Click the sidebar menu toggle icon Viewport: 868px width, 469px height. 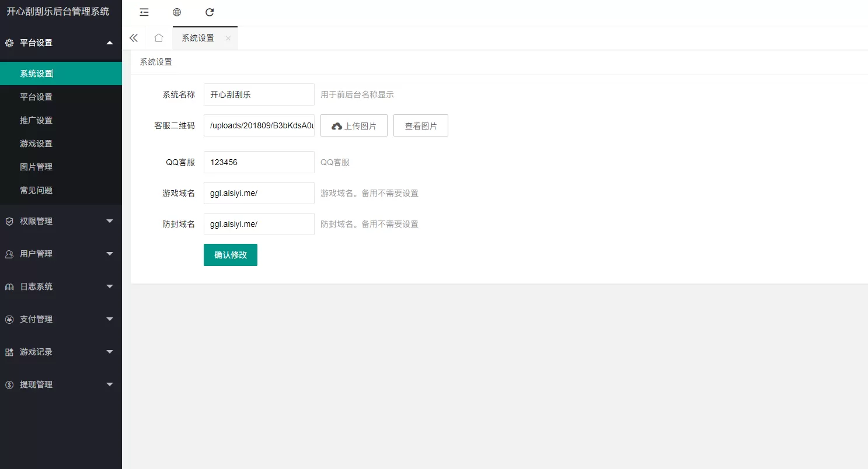tap(144, 12)
